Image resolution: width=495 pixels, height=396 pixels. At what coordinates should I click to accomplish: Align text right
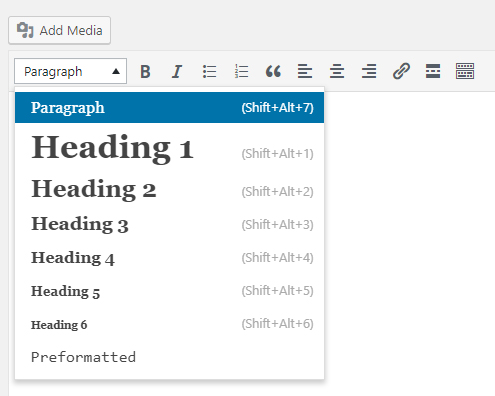(369, 71)
